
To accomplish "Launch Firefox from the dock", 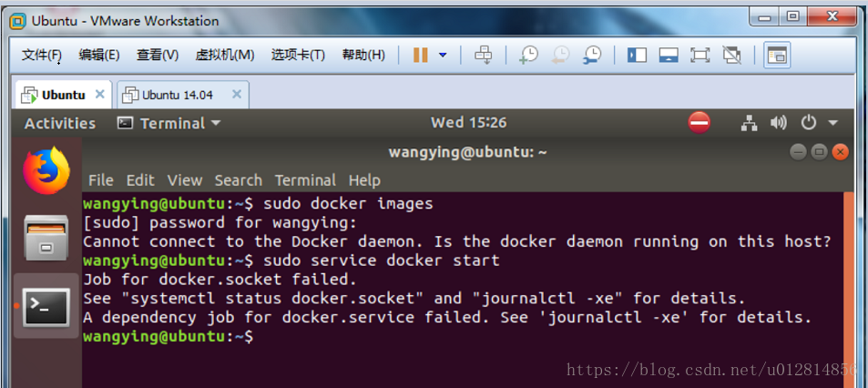I will point(46,170).
